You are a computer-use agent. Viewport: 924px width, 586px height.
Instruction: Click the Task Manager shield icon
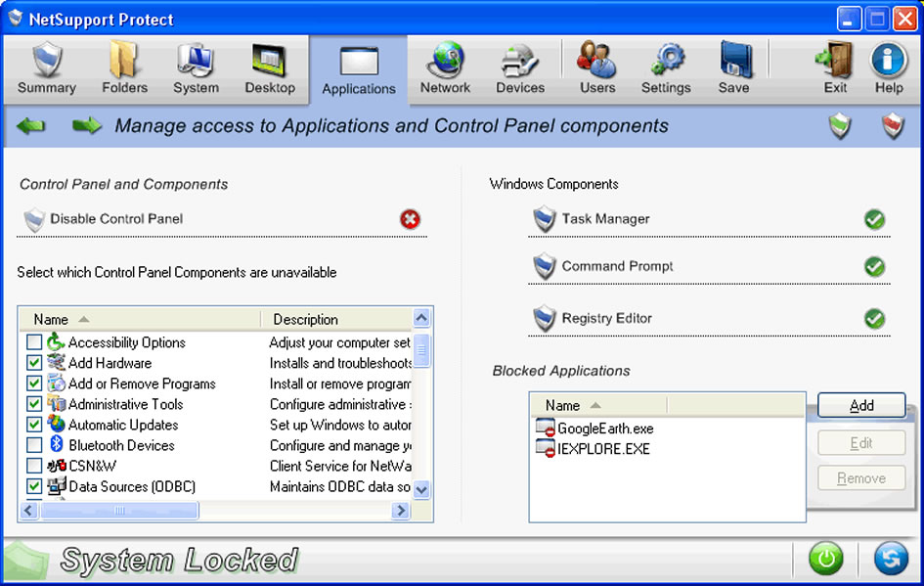point(545,219)
